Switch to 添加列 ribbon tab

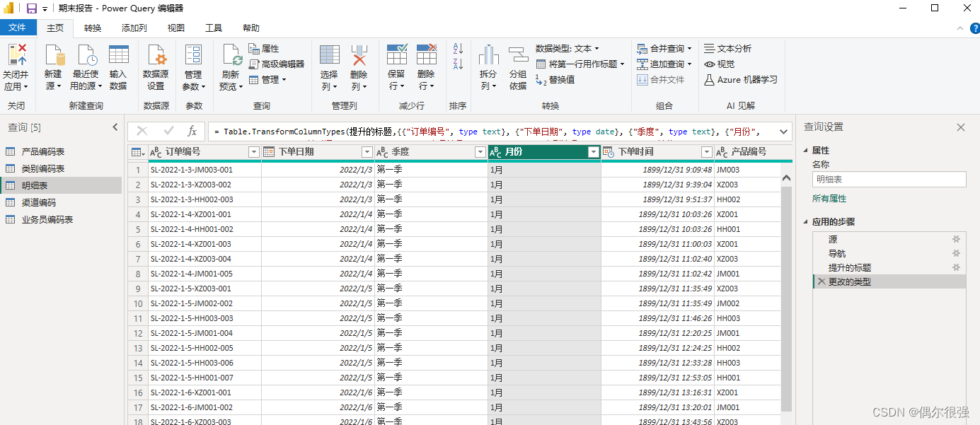(134, 28)
